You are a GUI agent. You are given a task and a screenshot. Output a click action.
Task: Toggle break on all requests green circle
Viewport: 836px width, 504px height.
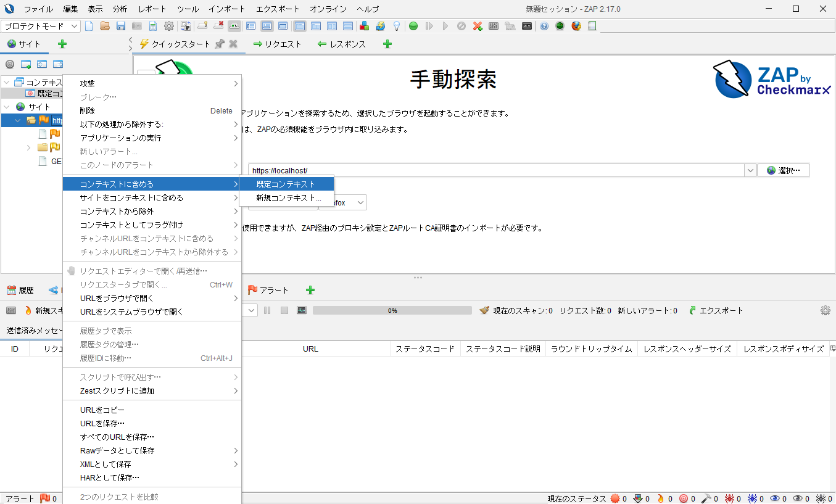point(413,26)
